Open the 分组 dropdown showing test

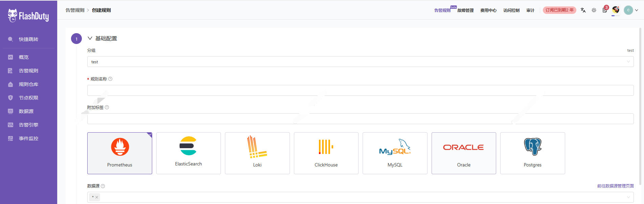coord(360,62)
